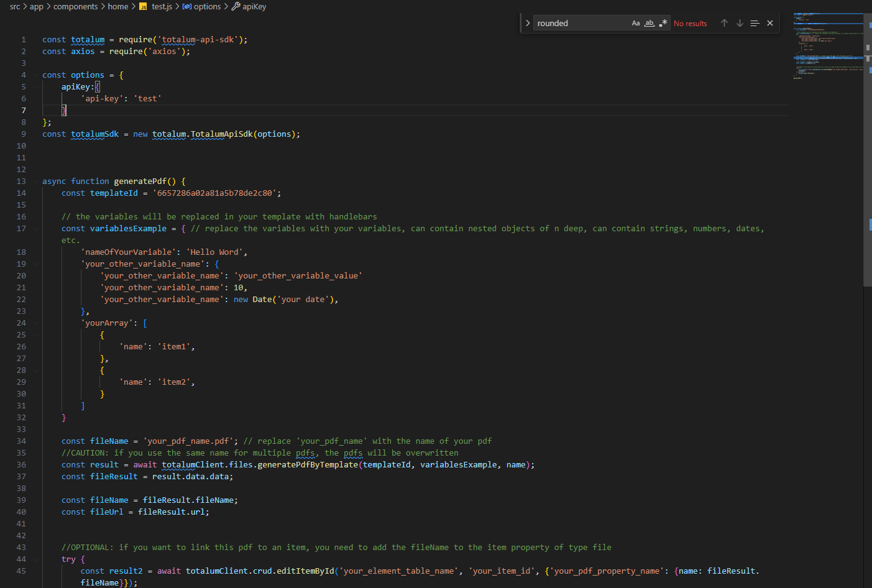Viewport: 872px width, 588px height.
Task: Toggle Match Case in find widget
Action: coord(636,23)
